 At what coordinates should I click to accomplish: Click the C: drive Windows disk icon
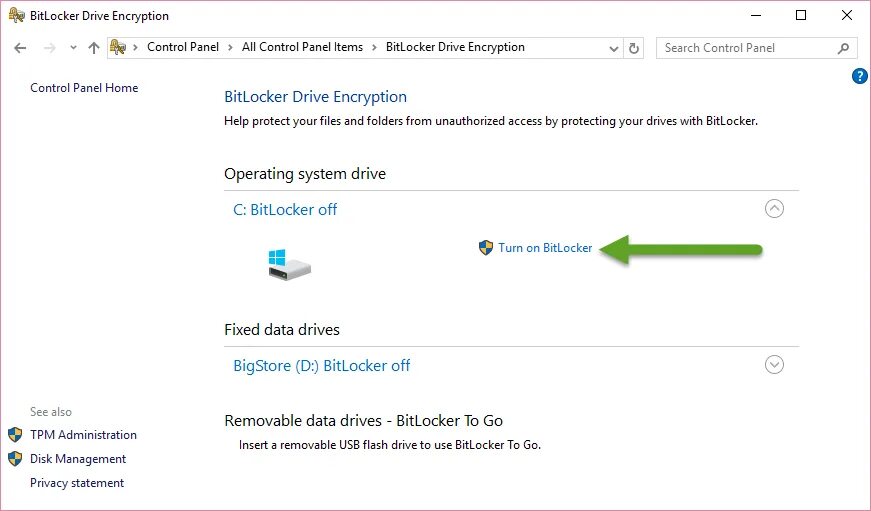[x=289, y=265]
